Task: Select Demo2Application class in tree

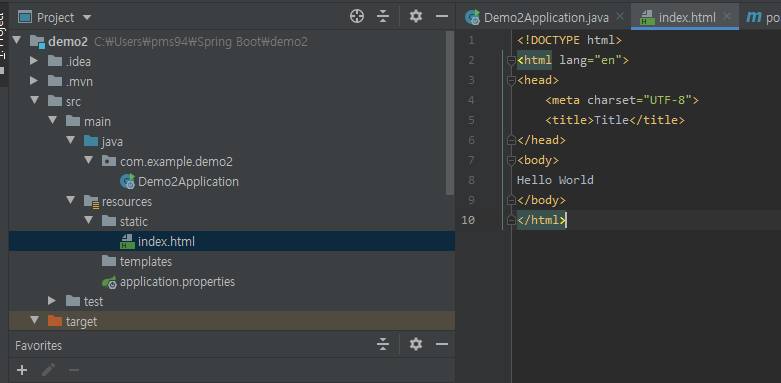Action: [188, 182]
